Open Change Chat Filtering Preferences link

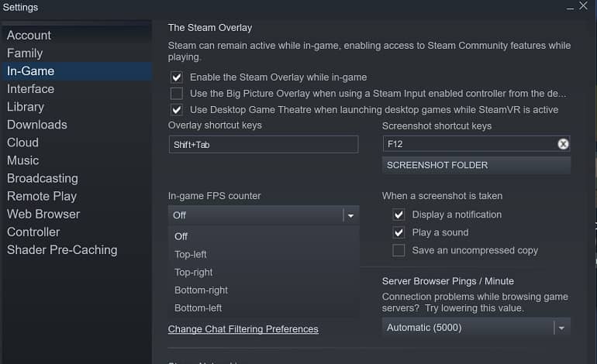pos(243,329)
